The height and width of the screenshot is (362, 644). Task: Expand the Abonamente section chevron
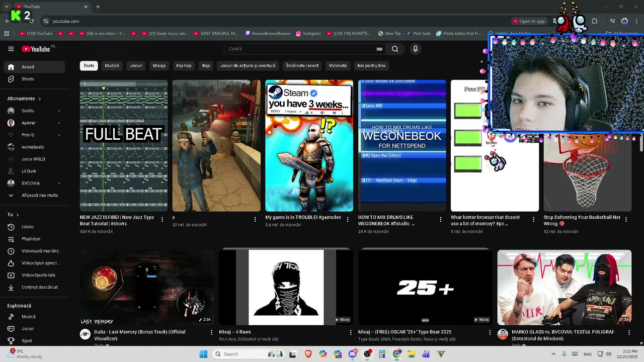39,99
